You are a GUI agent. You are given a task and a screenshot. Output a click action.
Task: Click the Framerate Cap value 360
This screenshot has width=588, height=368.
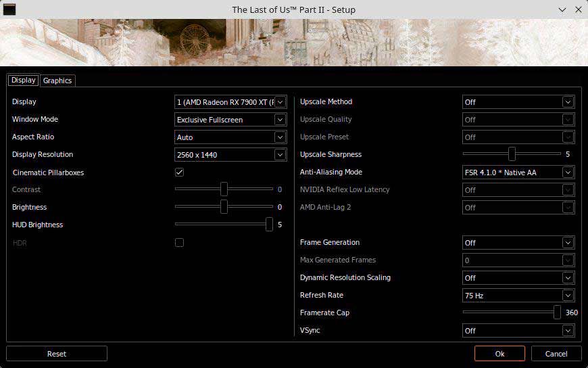click(572, 313)
